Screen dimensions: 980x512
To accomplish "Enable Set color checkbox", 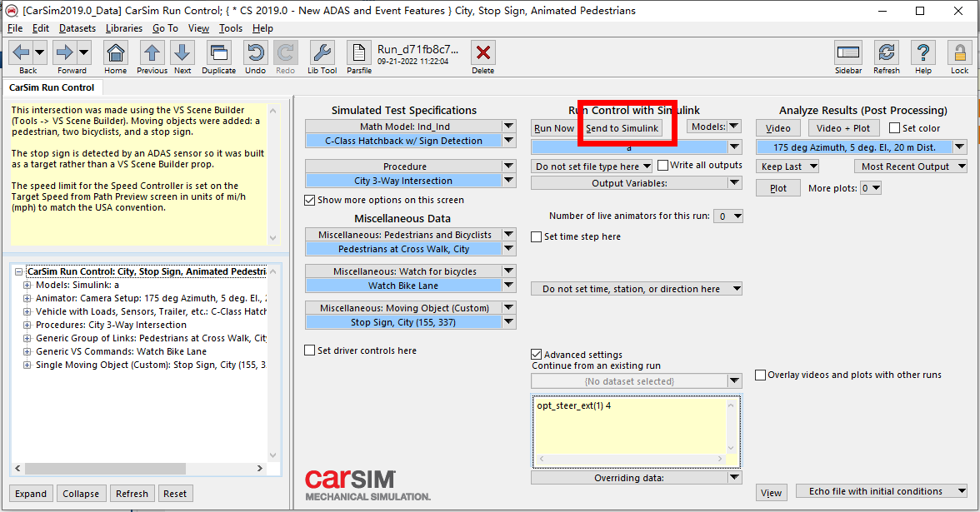I will pyautogui.click(x=894, y=128).
